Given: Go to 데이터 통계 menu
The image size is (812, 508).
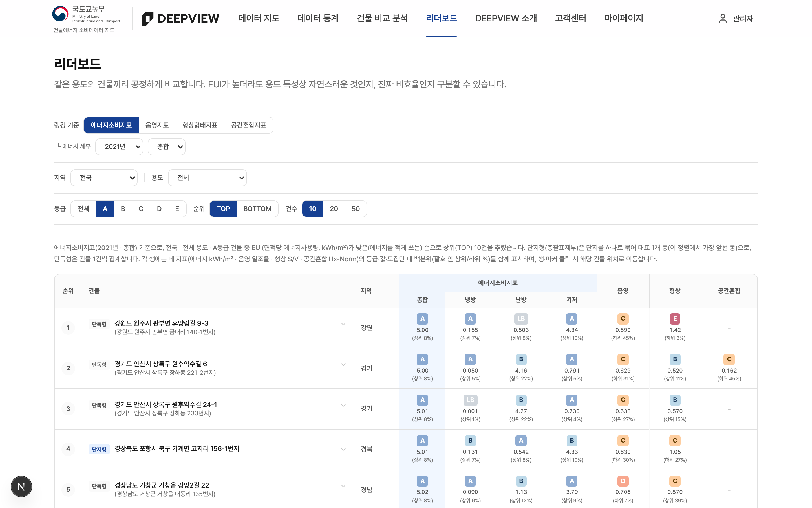Looking at the screenshot, I should coord(318,18).
